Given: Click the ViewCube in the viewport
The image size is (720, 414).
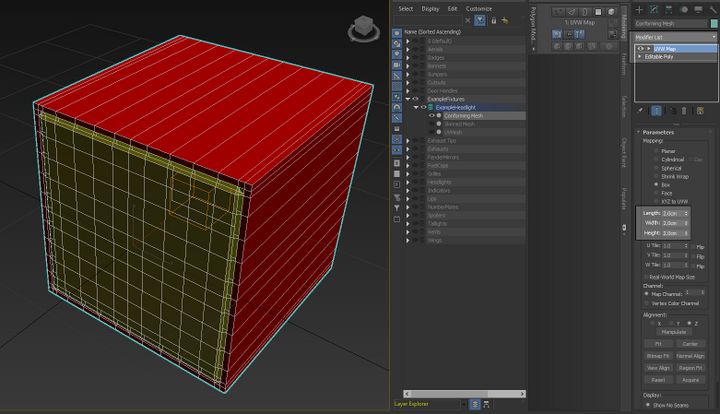Looking at the screenshot, I should point(364,29).
